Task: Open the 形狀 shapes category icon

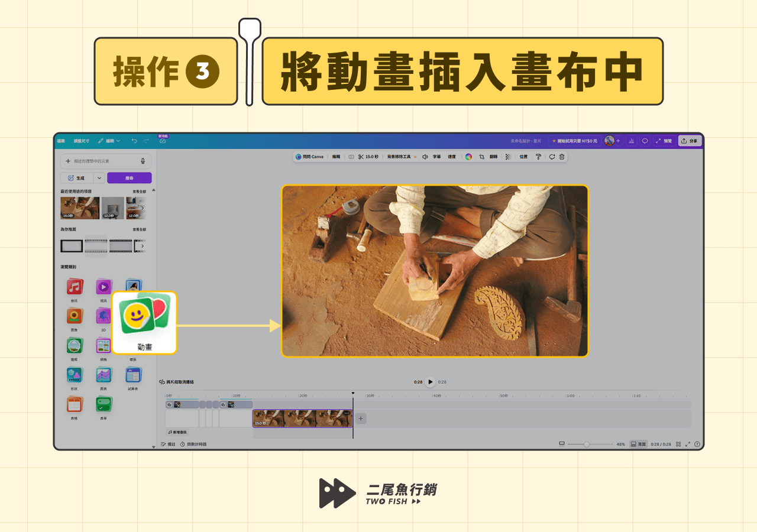Action: click(x=75, y=375)
